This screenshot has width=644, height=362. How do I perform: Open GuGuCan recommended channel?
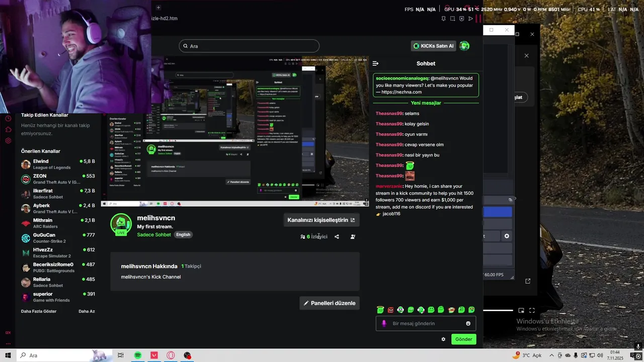pos(58,238)
